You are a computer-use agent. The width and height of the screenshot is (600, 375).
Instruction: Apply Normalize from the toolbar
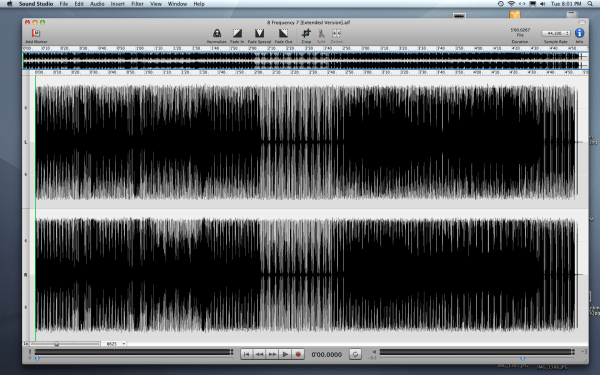pyautogui.click(x=217, y=33)
